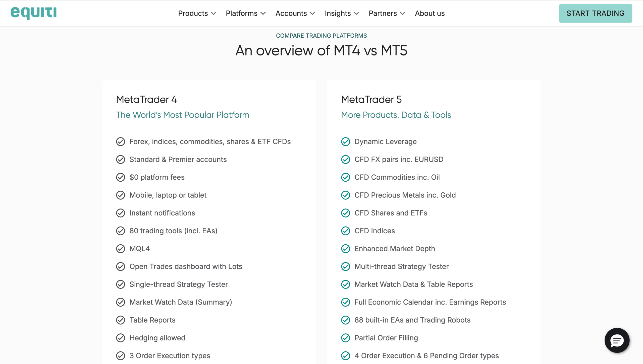Image resolution: width=643 pixels, height=364 pixels.
Task: Click 'More Products, Data & Tools' text
Action: point(396,115)
